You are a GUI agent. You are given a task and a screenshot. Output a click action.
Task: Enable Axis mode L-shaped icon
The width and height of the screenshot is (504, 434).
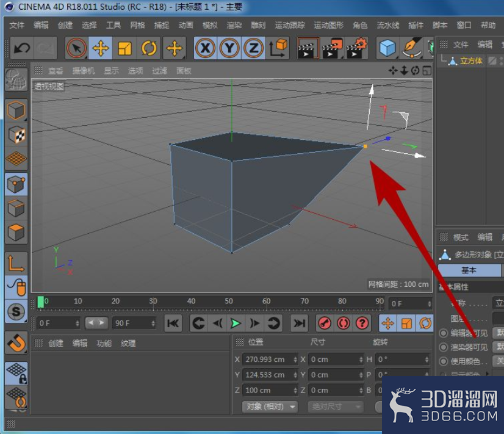click(x=16, y=264)
